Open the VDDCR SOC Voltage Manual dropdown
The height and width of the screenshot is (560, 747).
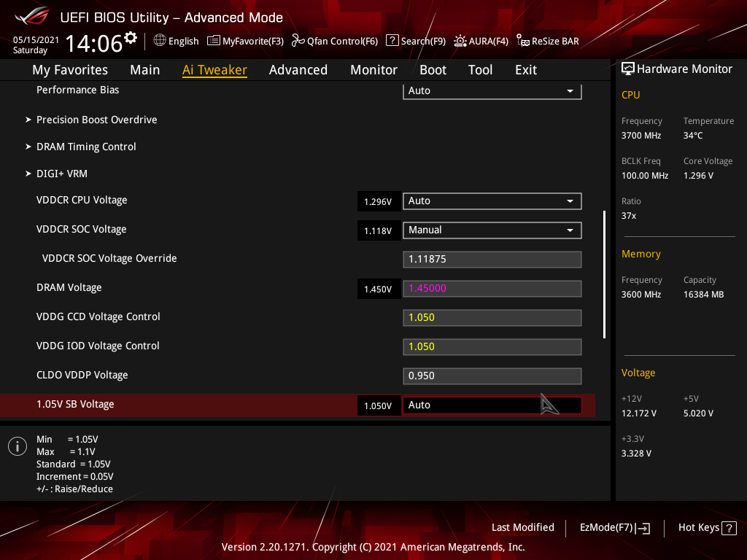tap(492, 230)
